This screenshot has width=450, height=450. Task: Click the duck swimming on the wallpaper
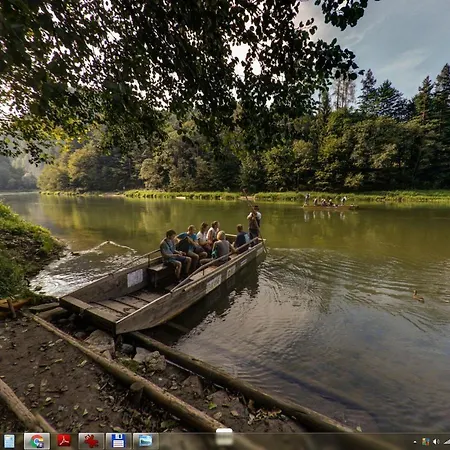coord(418,296)
